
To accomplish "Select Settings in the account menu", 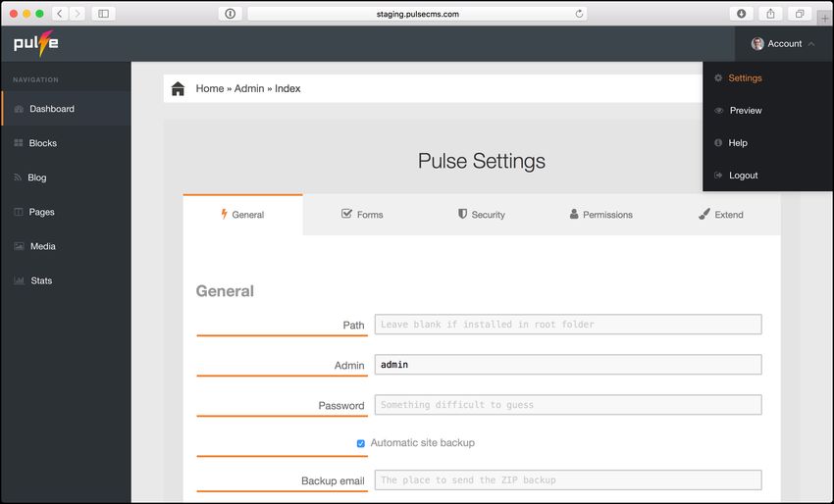I will [x=745, y=78].
